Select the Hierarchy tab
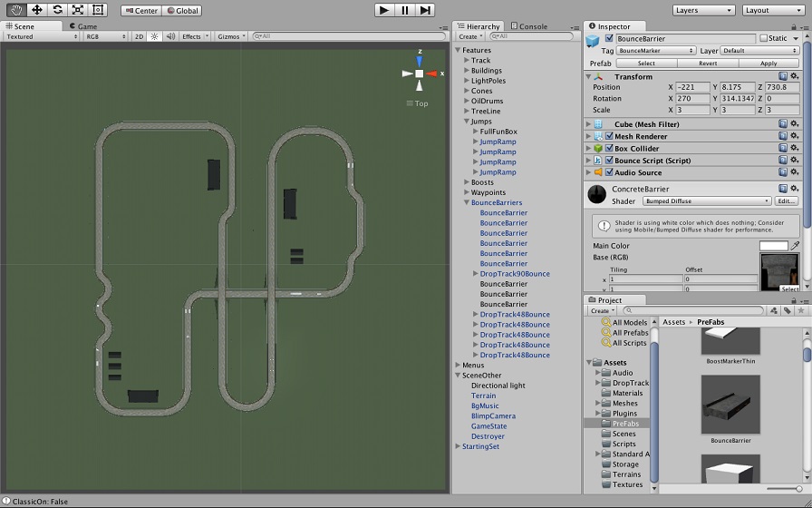Screen dimensions: 812x508 point(479,26)
